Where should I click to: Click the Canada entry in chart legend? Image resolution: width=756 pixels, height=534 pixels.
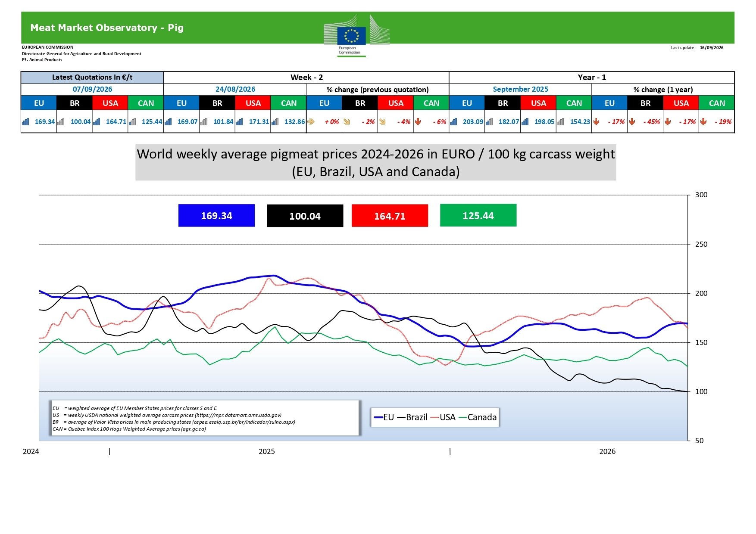478,417
